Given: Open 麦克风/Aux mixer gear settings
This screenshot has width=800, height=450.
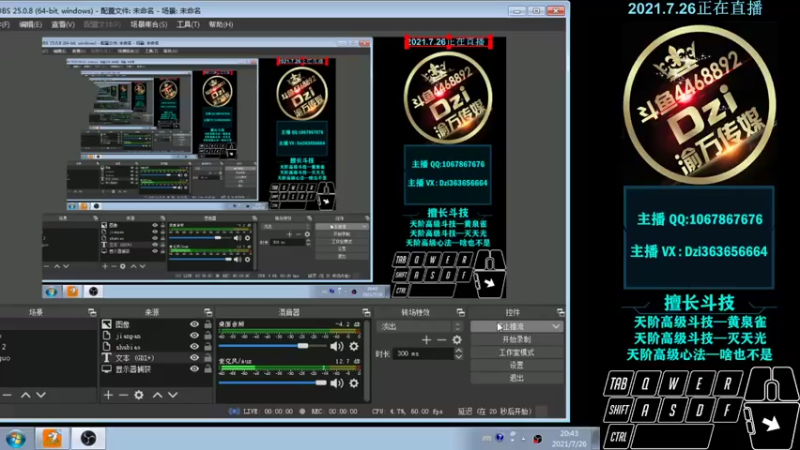Looking at the screenshot, I should [x=354, y=383].
